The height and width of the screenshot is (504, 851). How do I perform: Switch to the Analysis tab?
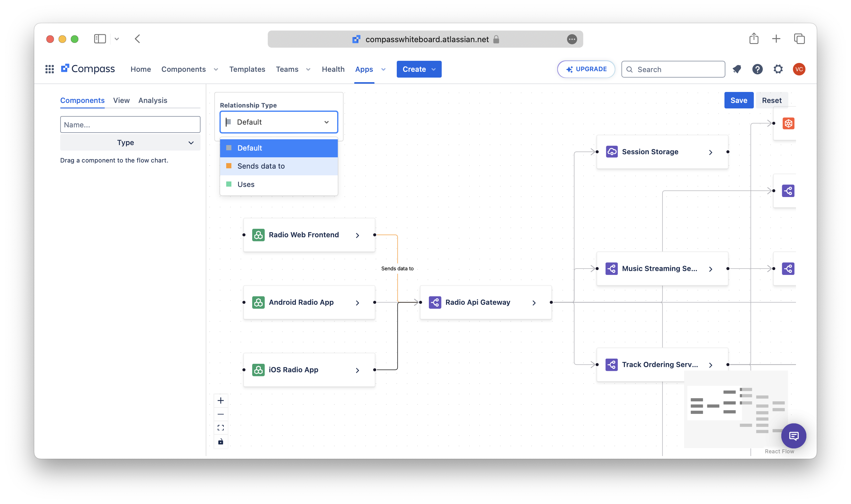pyautogui.click(x=153, y=100)
